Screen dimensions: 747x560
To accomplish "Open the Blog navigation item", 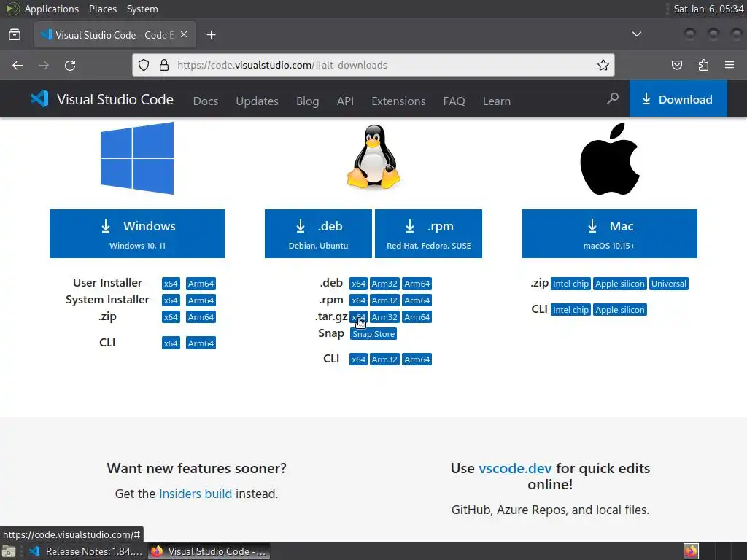I will click(x=307, y=101).
